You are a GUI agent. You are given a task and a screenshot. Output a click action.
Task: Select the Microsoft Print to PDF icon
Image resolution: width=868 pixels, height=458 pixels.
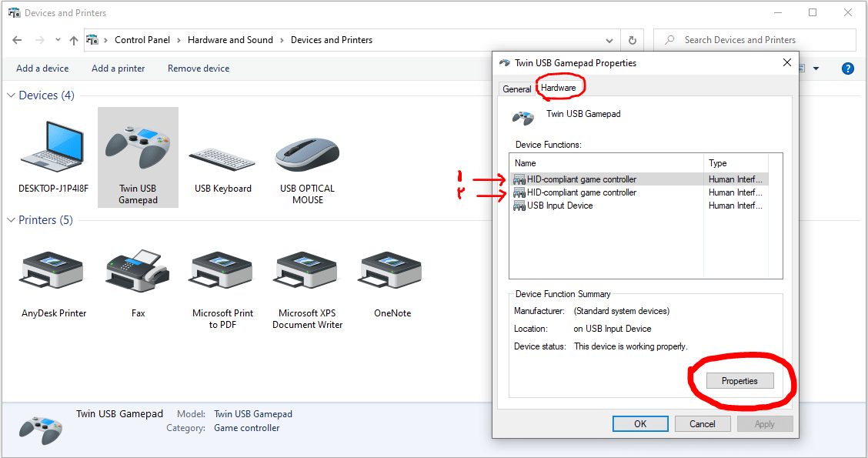click(x=222, y=272)
